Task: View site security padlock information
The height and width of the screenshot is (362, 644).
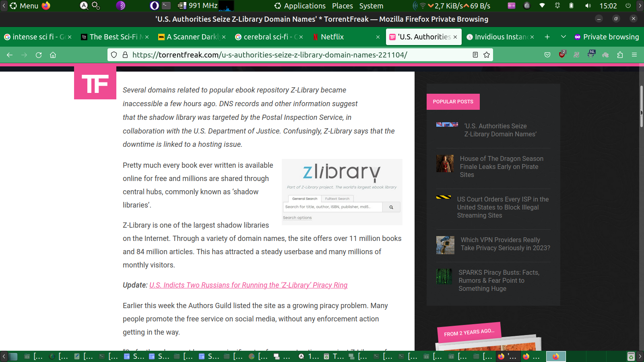Action: coord(125,55)
